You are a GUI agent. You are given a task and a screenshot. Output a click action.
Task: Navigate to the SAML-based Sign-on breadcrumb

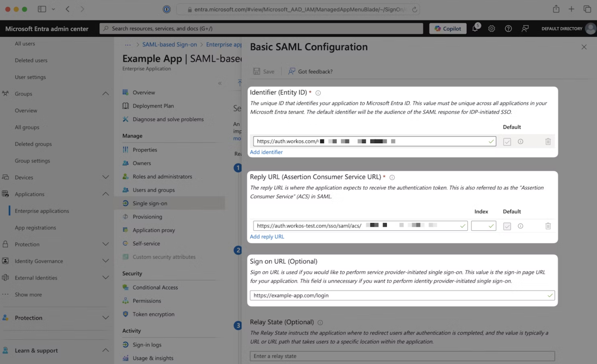point(169,44)
